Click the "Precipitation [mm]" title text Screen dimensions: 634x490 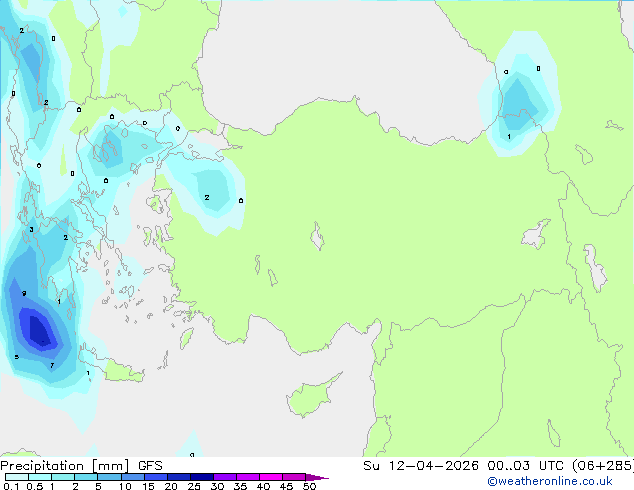(x=65, y=466)
